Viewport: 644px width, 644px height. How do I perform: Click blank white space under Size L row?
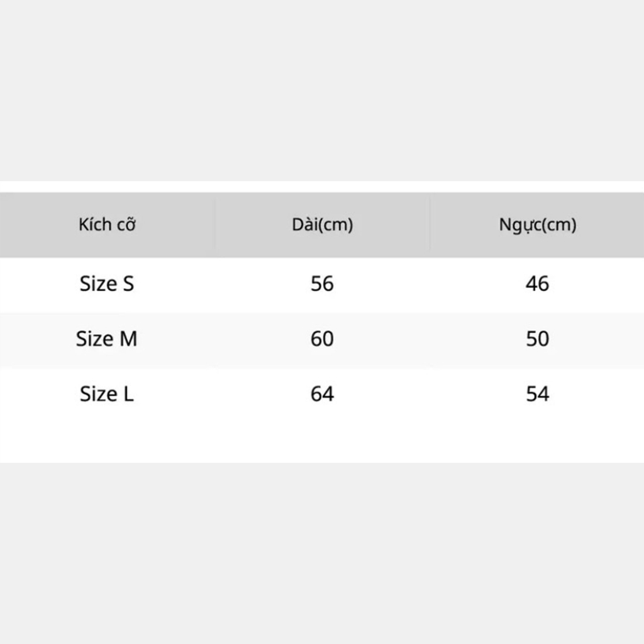(322, 437)
